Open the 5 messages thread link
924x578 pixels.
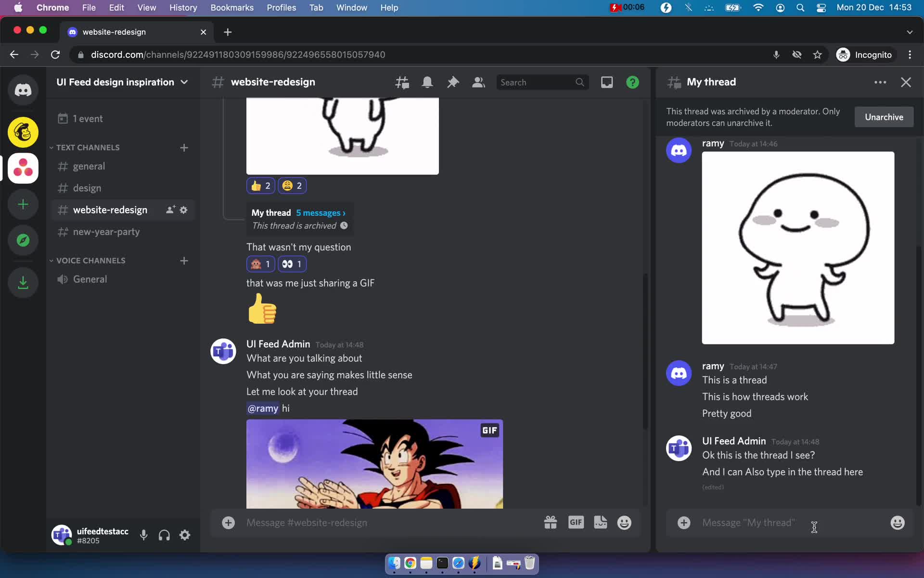click(321, 213)
